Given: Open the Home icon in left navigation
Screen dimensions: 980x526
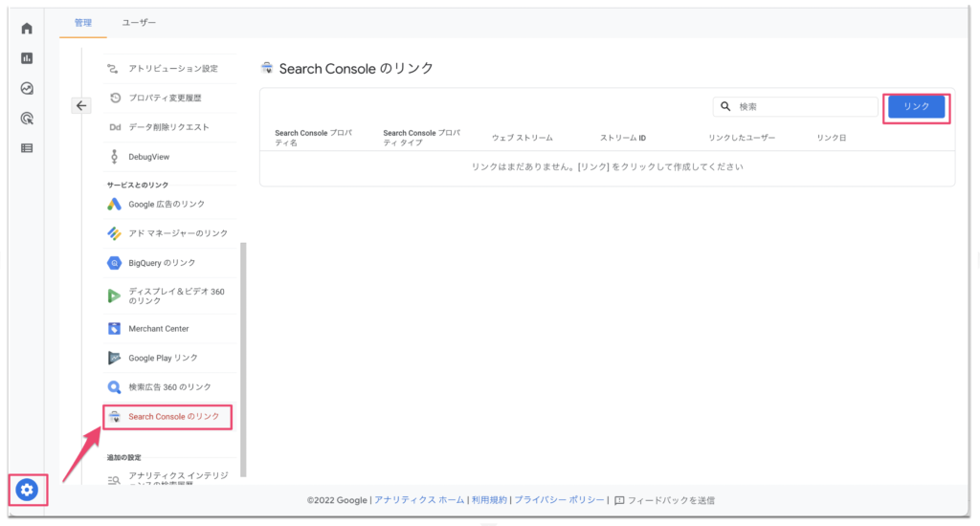Looking at the screenshot, I should click(x=27, y=29).
